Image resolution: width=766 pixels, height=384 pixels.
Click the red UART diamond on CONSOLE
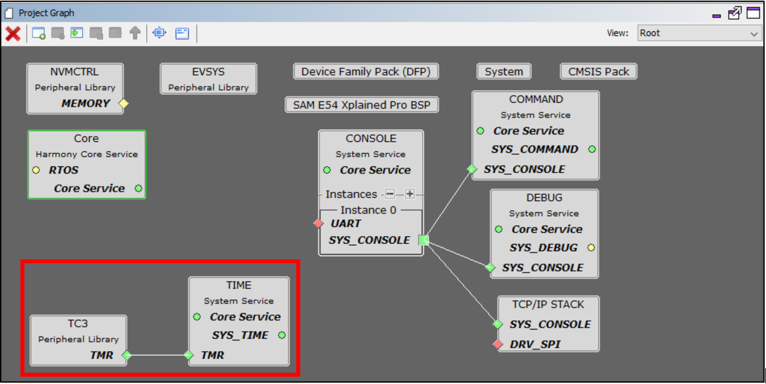pos(319,223)
